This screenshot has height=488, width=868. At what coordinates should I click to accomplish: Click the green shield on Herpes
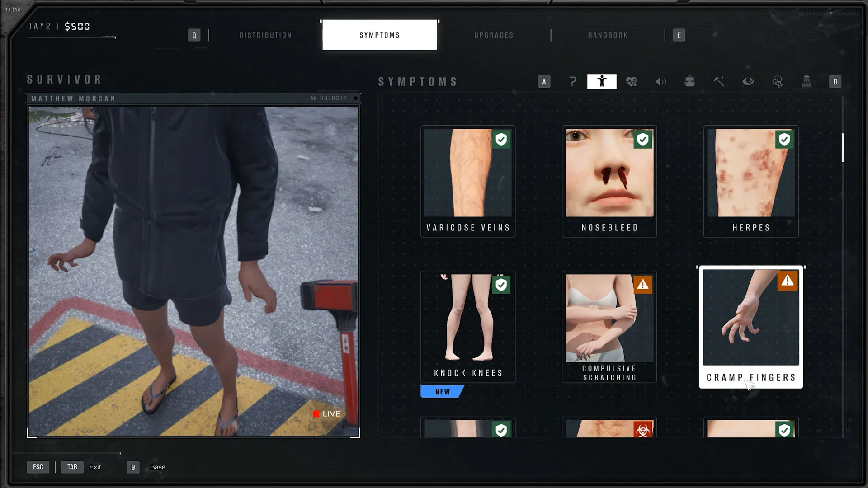(x=784, y=140)
